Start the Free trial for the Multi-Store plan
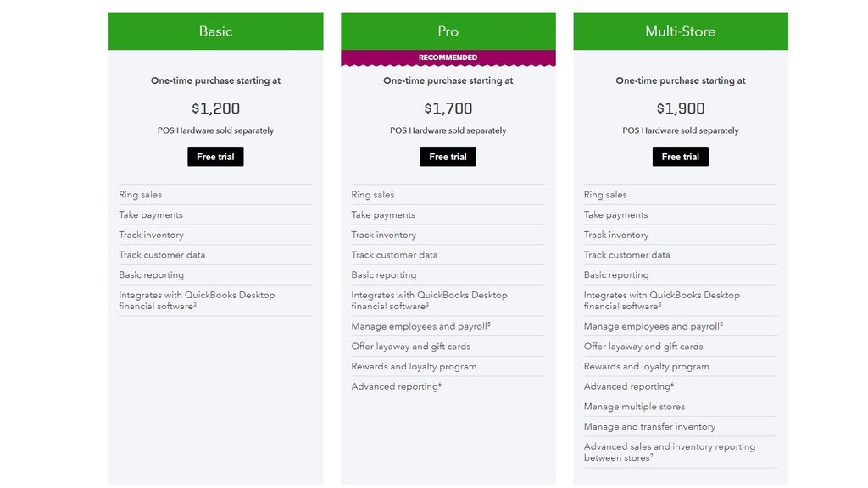The image size is (868, 488). click(680, 157)
